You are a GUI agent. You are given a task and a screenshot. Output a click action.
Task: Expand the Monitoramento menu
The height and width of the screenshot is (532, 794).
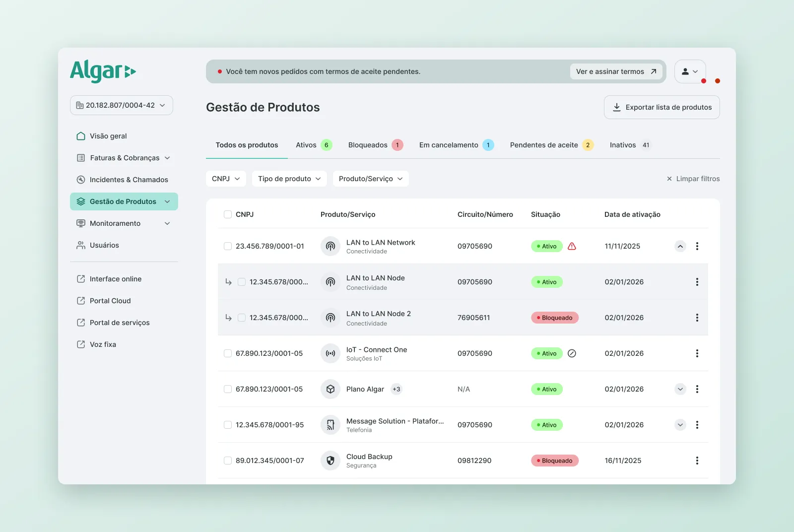pos(124,223)
